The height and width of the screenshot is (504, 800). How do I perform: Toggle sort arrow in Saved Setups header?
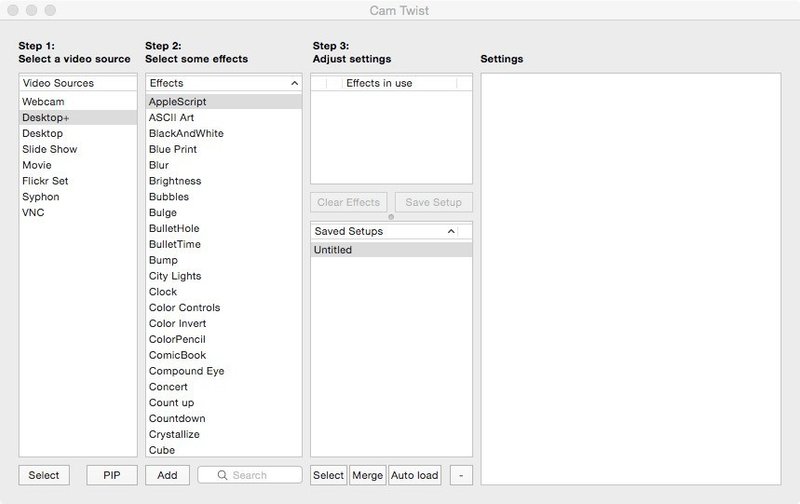(451, 231)
